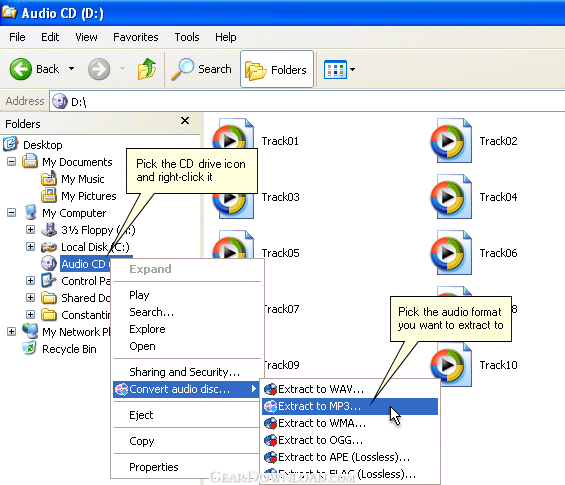Select the Track10 audio file icon
The height and width of the screenshot is (485, 565).
pyautogui.click(x=451, y=365)
